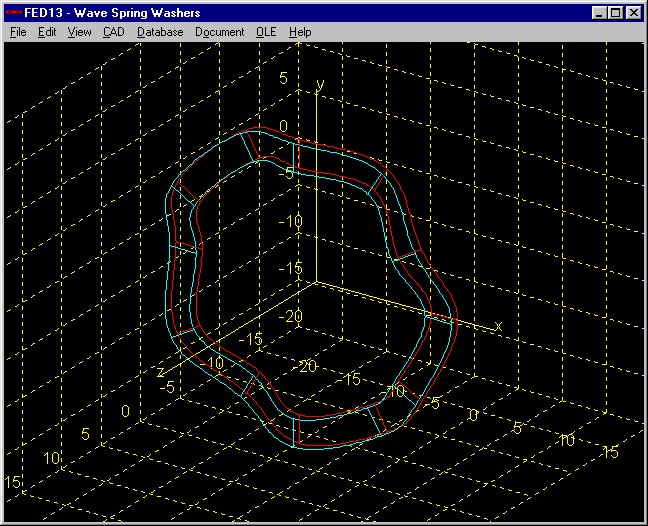This screenshot has width=648, height=526.
Task: Click the z axis label
Action: pos(160,370)
